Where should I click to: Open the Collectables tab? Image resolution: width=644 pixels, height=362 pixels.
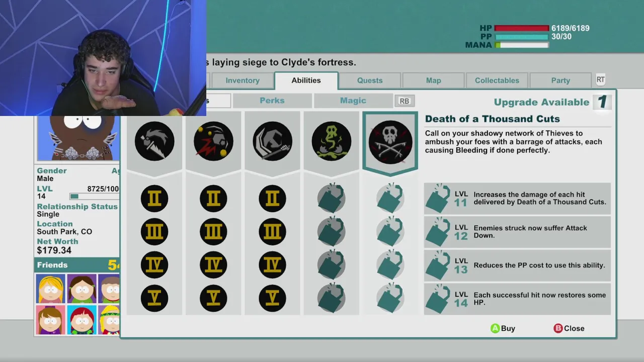point(497,80)
